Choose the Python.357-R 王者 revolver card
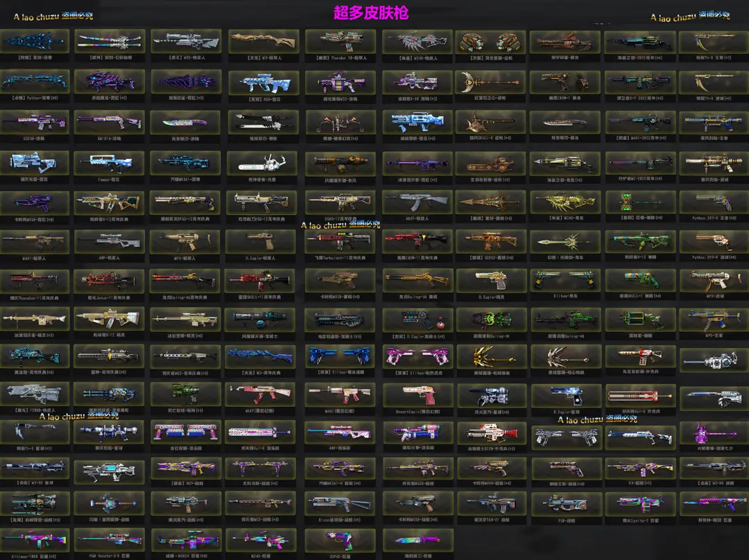 point(714,202)
